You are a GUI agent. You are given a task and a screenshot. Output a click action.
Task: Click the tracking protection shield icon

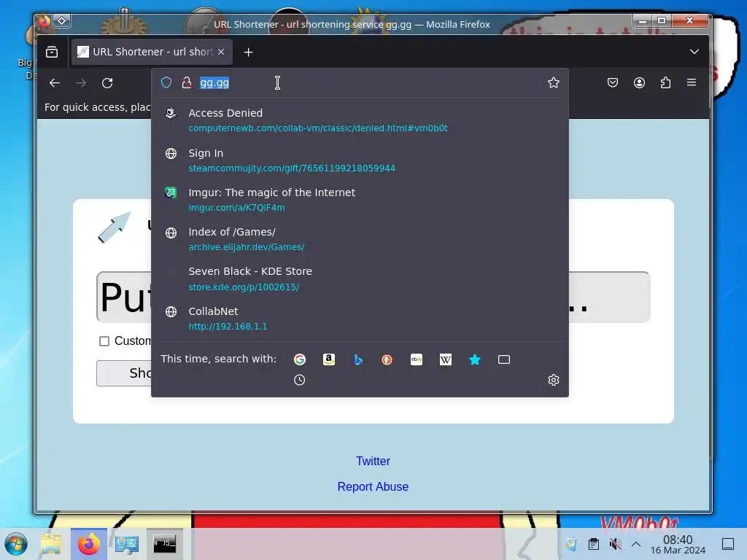[166, 83]
